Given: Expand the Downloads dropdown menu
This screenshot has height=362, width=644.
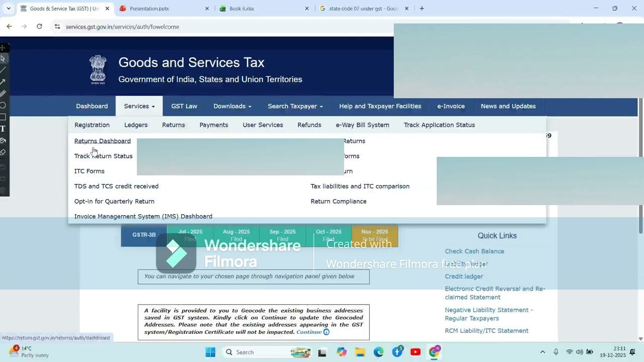Looking at the screenshot, I should (x=232, y=106).
